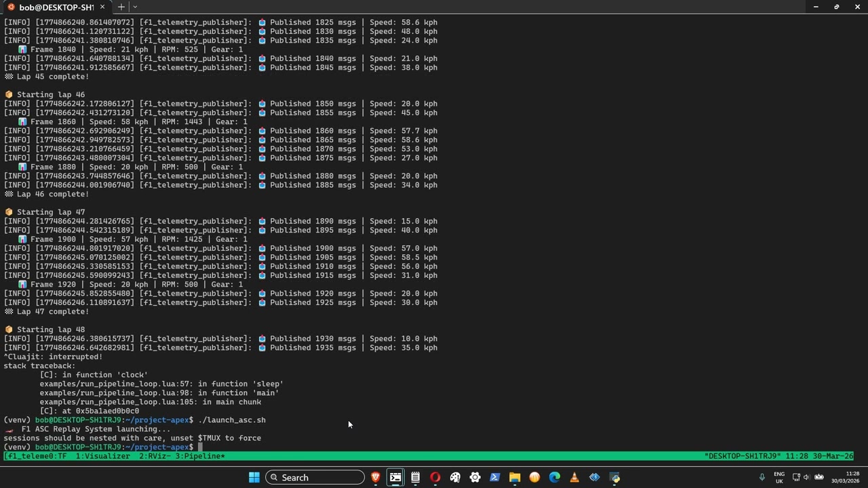
Task: Click the 'Frame 1840 | Speed: 21 kph' line
Action: coord(130,49)
